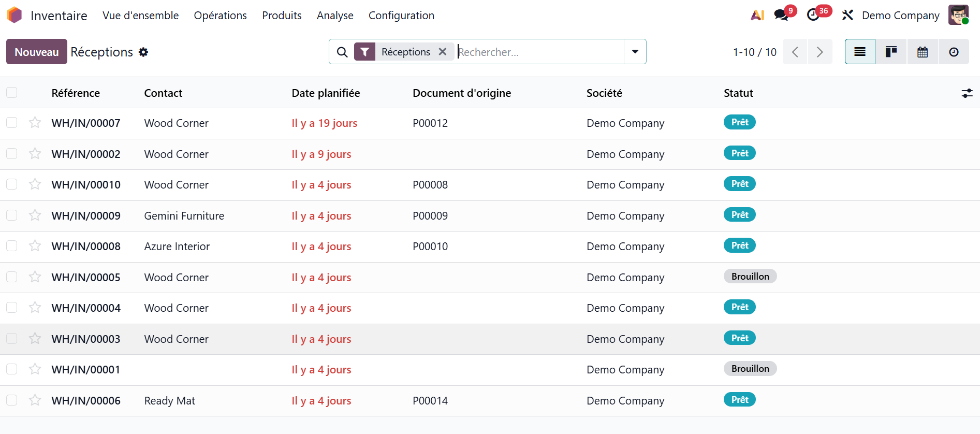Go to next page of records
The width and height of the screenshot is (980, 434).
tap(820, 52)
